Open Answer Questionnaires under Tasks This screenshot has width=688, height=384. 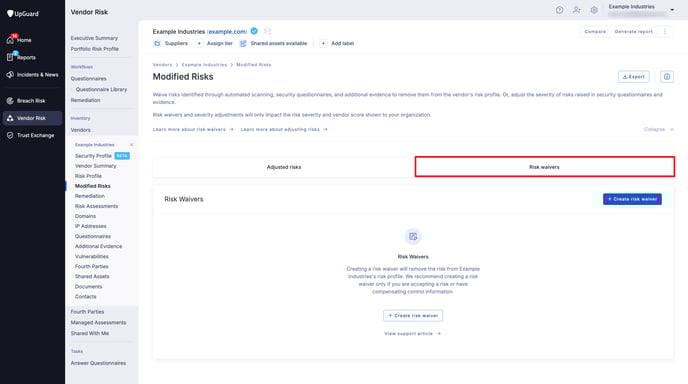click(98, 363)
